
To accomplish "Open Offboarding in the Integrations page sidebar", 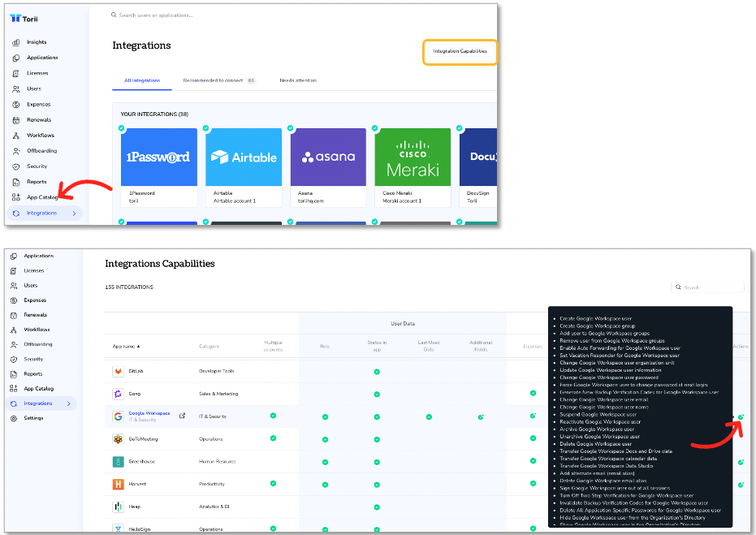I will (42, 151).
